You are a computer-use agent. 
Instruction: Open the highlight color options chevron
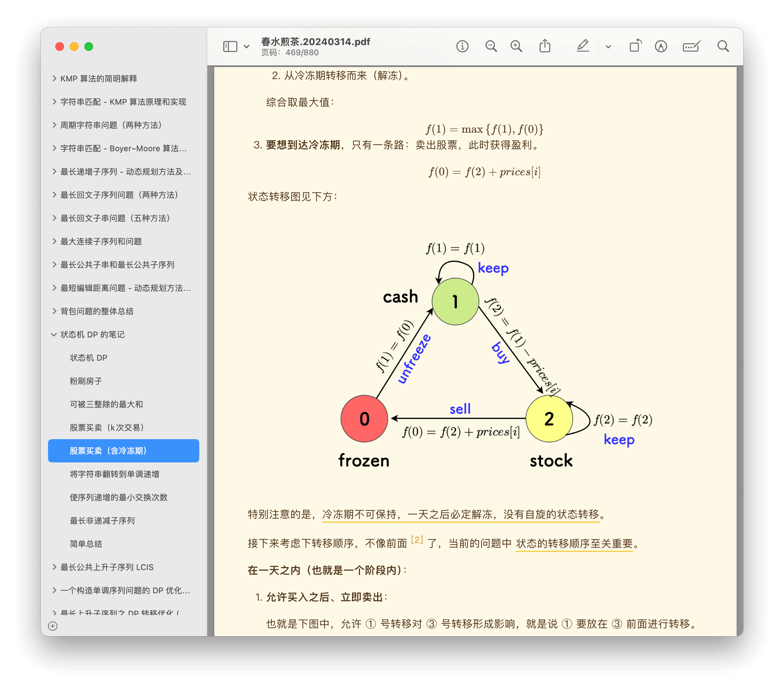(x=608, y=47)
